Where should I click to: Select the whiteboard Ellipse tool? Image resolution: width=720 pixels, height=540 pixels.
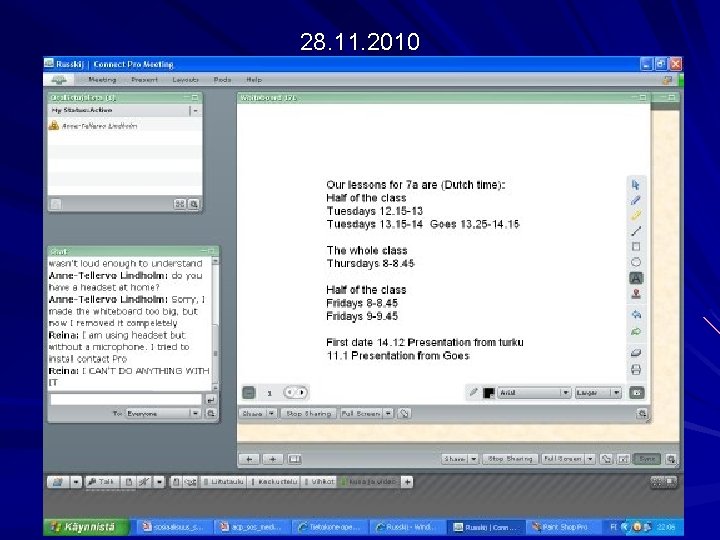(x=636, y=262)
